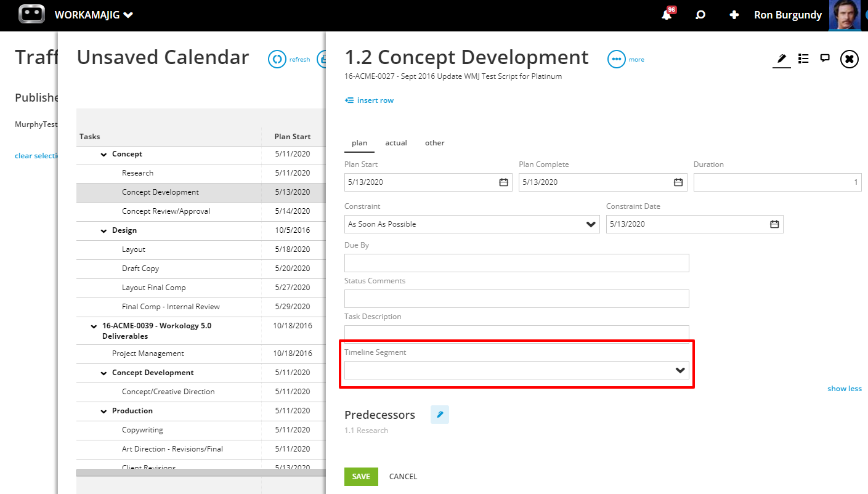The width and height of the screenshot is (868, 494).
Task: Click the Constraint Date field
Action: click(695, 224)
